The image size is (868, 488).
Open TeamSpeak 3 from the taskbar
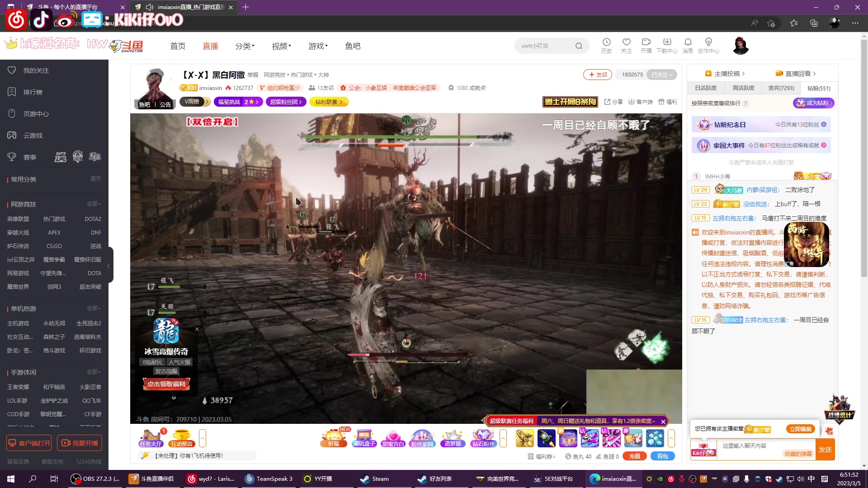pos(269,479)
